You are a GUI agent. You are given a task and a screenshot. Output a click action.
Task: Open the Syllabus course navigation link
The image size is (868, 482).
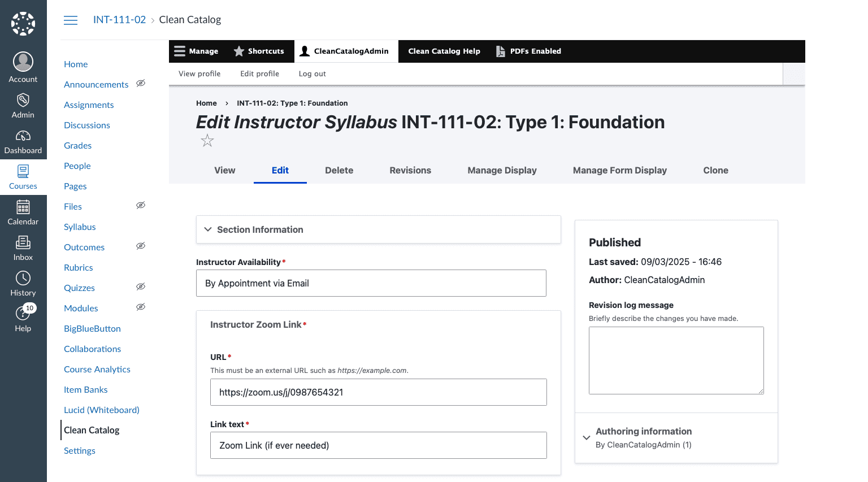point(80,227)
